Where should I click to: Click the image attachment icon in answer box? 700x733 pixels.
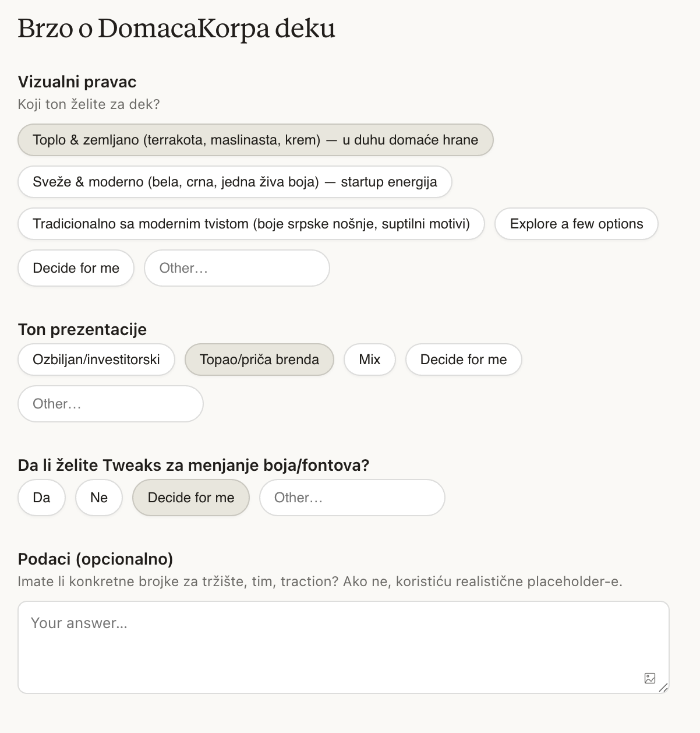(650, 678)
